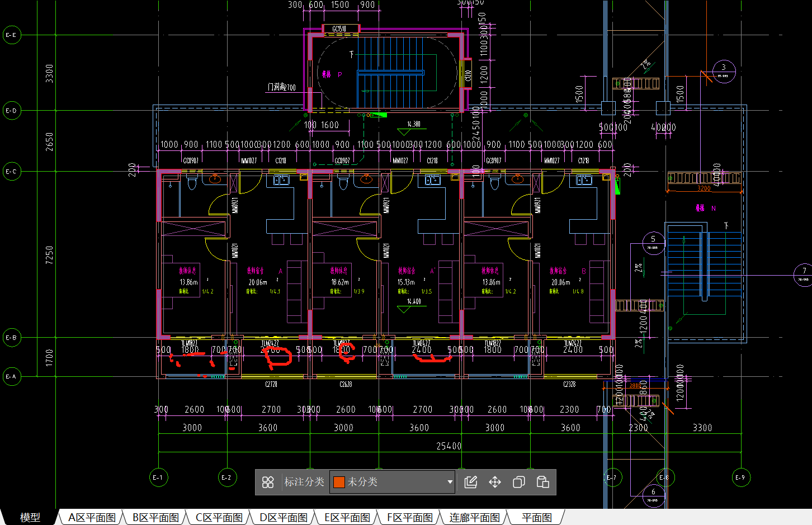
Task: Select the 7250 vertical dimension text
Action: click(49, 255)
